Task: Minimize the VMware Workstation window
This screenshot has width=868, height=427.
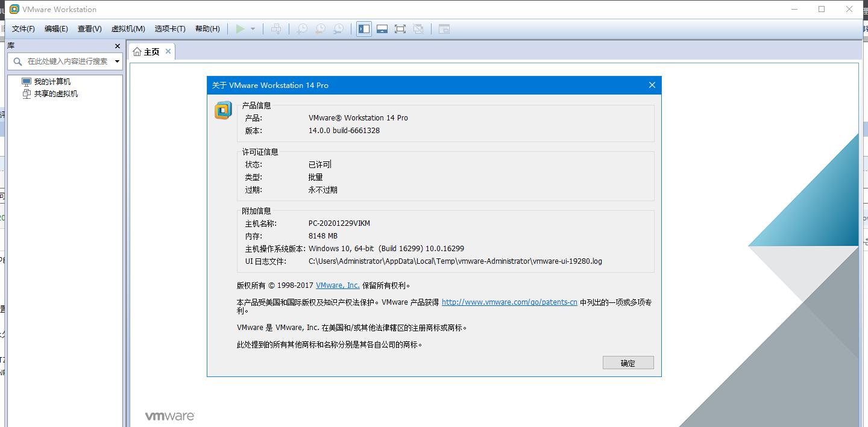Action: point(794,9)
